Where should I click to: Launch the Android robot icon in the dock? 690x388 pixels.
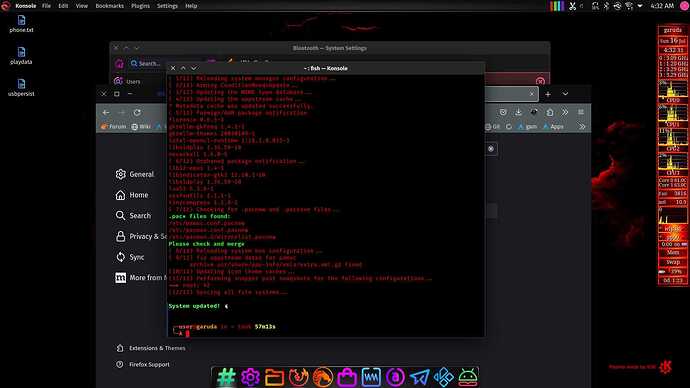(468, 377)
